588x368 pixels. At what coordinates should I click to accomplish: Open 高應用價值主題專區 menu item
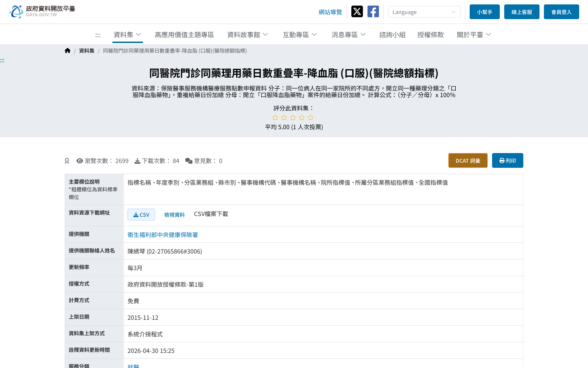pyautogui.click(x=184, y=35)
